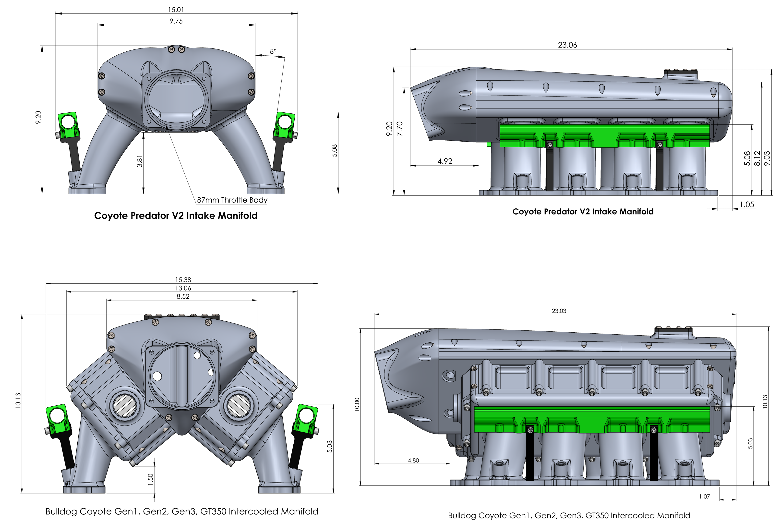This screenshot has width=780, height=532.
Task: Select the 8.52 dimension value
Action: tap(183, 296)
